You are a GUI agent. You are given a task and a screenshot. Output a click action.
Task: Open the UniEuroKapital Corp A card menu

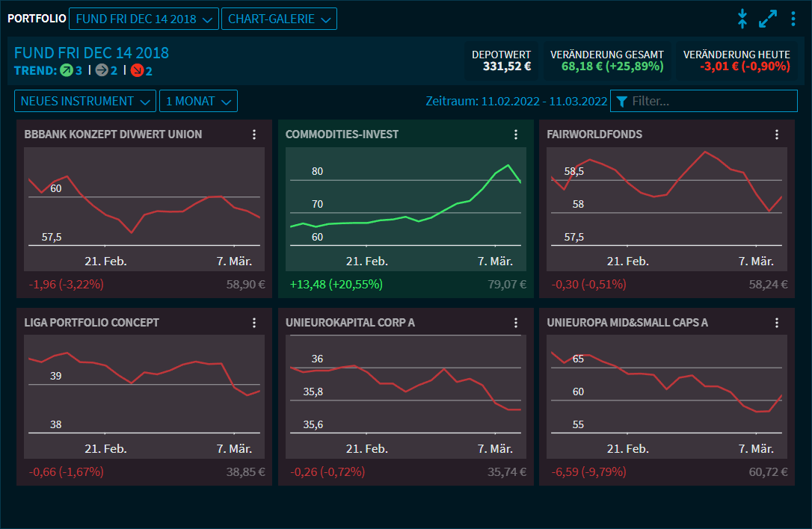tap(516, 323)
